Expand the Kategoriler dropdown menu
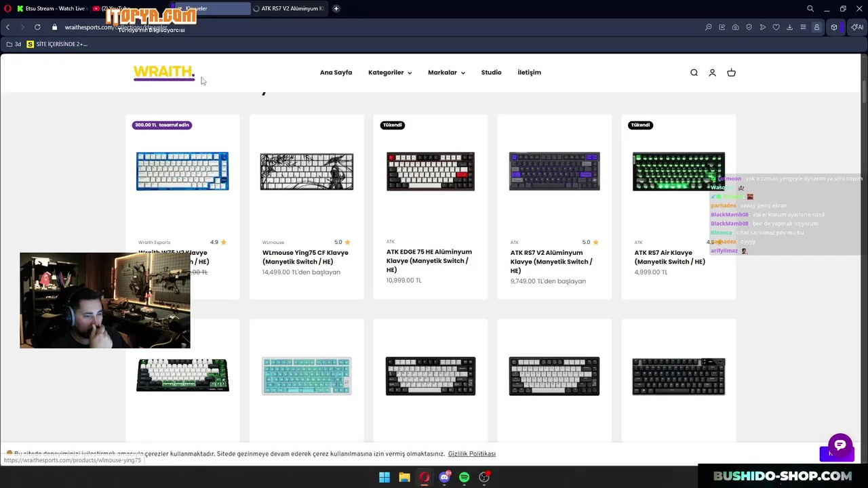The width and height of the screenshot is (868, 488). coord(390,73)
